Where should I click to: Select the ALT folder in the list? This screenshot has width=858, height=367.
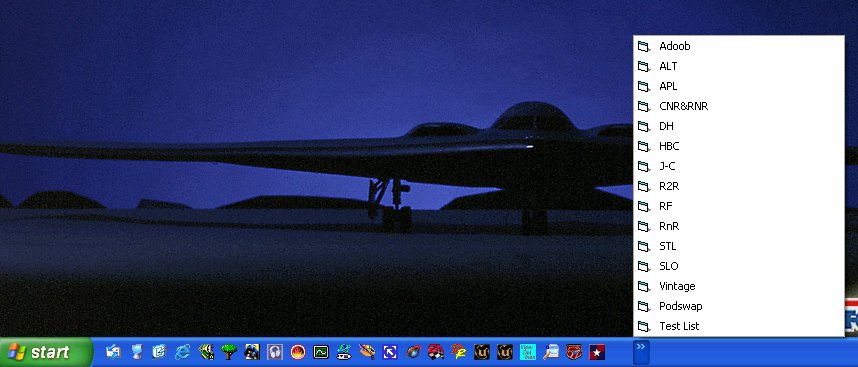pos(739,66)
